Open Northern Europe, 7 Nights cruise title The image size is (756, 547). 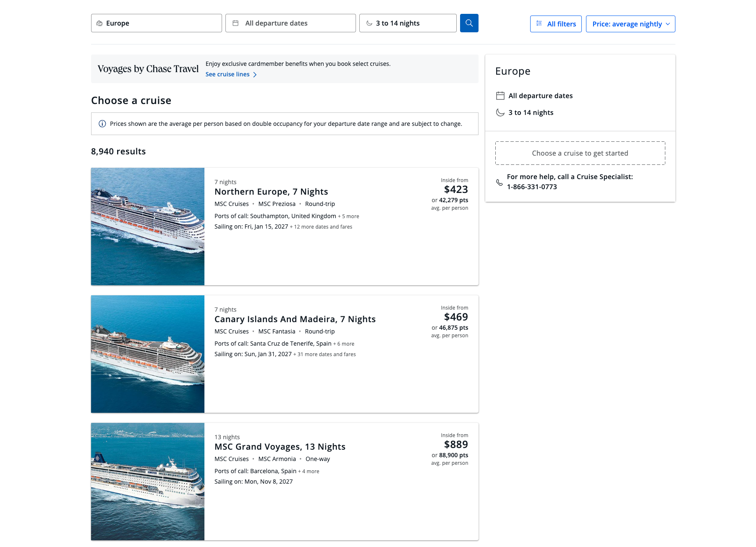271,192
